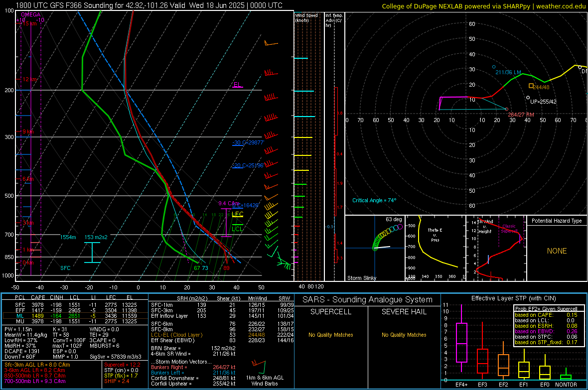
Task: Click the 6 km height marker
Action: (28, 179)
